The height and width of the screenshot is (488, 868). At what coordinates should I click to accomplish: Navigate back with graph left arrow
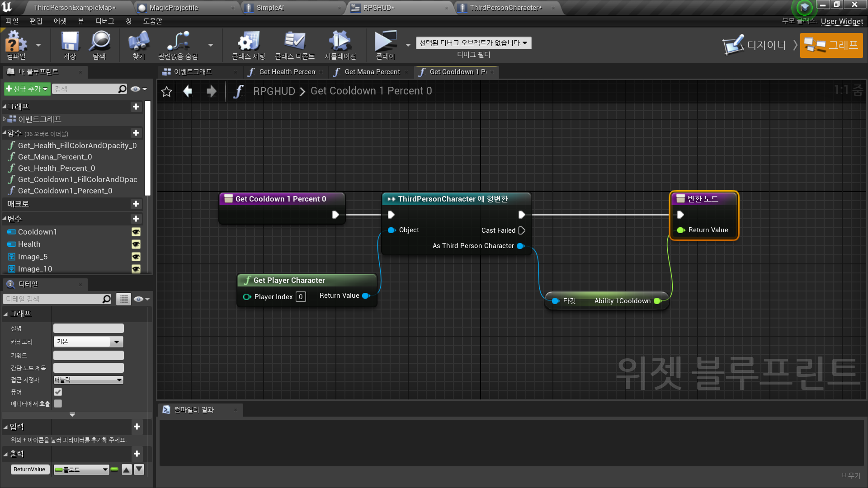point(188,92)
